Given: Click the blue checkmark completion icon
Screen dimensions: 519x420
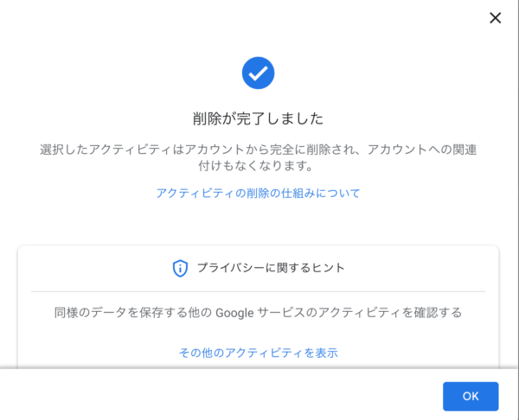Looking at the screenshot, I should click(x=258, y=73).
